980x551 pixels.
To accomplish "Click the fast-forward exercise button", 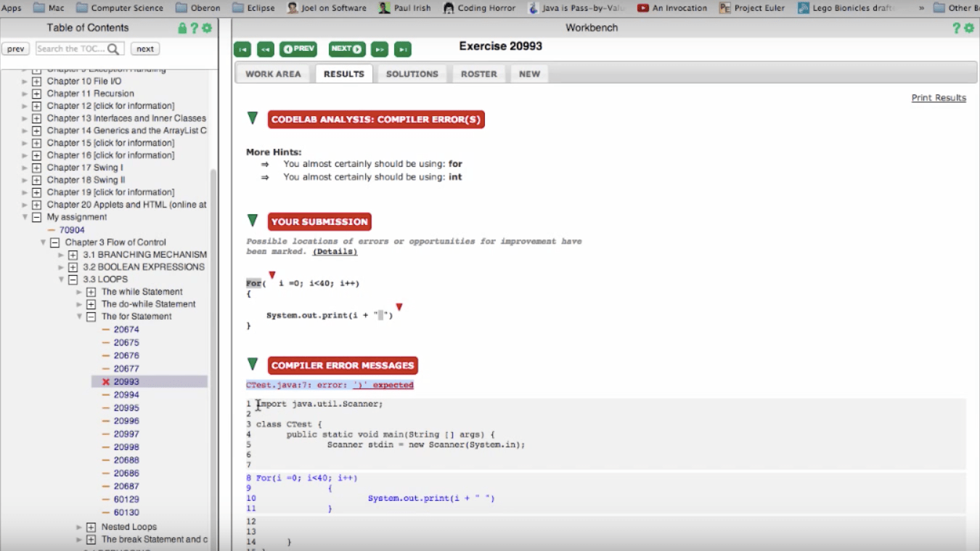I will [379, 49].
